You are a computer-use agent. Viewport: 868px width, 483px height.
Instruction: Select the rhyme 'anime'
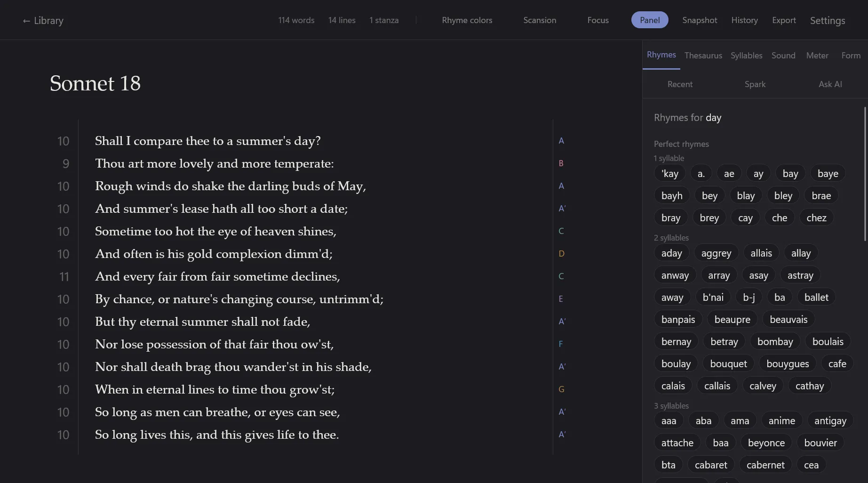(x=781, y=421)
